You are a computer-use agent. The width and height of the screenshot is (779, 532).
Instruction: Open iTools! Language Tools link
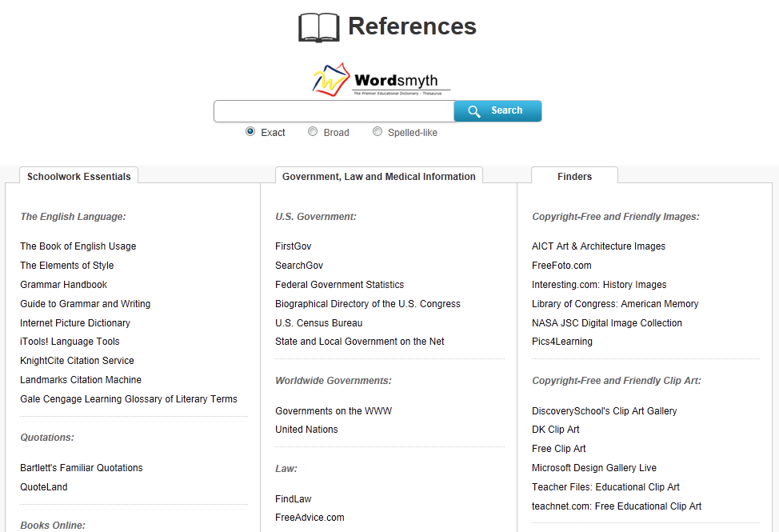click(x=70, y=342)
